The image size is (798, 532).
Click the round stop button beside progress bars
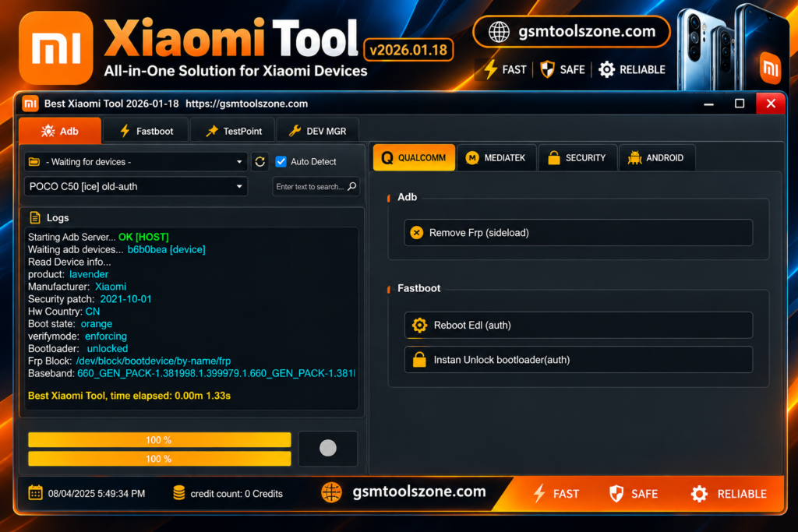pyautogui.click(x=328, y=448)
